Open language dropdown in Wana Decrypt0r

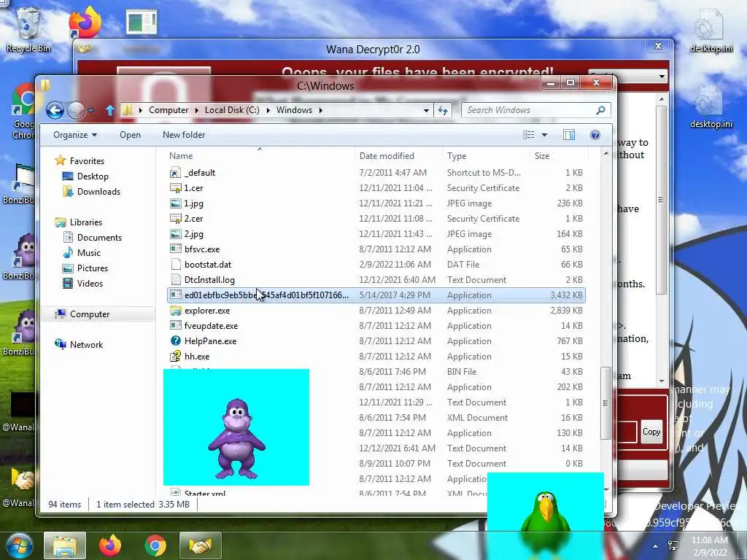tap(662, 76)
